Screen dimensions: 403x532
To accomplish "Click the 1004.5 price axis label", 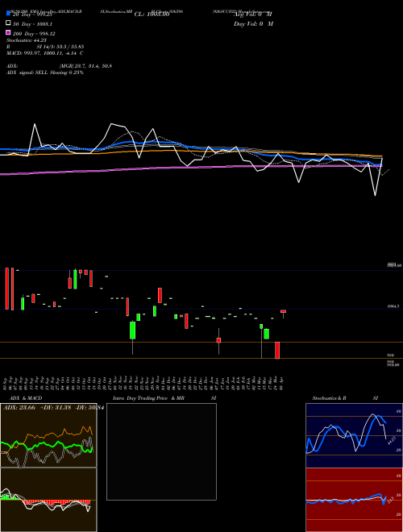I will click(393, 306).
